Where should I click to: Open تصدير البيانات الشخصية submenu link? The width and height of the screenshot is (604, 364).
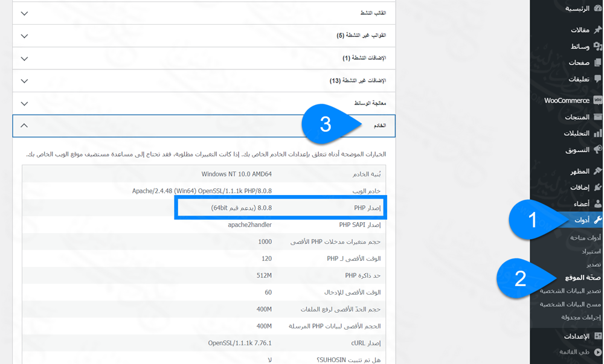[x=570, y=291]
